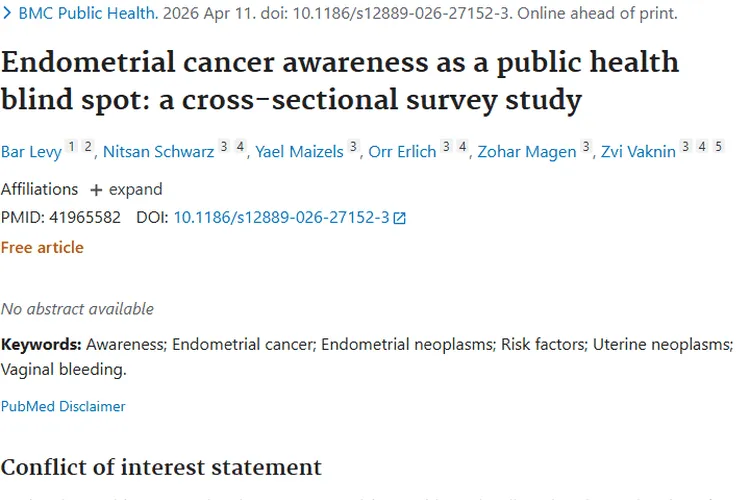Screen dimensions: 750x500
Task: Open the DOI link 10.1186/s12889-026-27152-3
Action: tap(281, 217)
